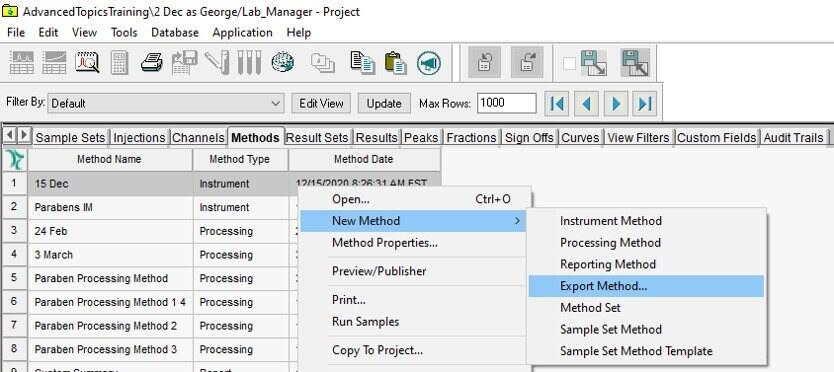Click the Print toolbar icon
The height and width of the screenshot is (372, 834).
[152, 62]
